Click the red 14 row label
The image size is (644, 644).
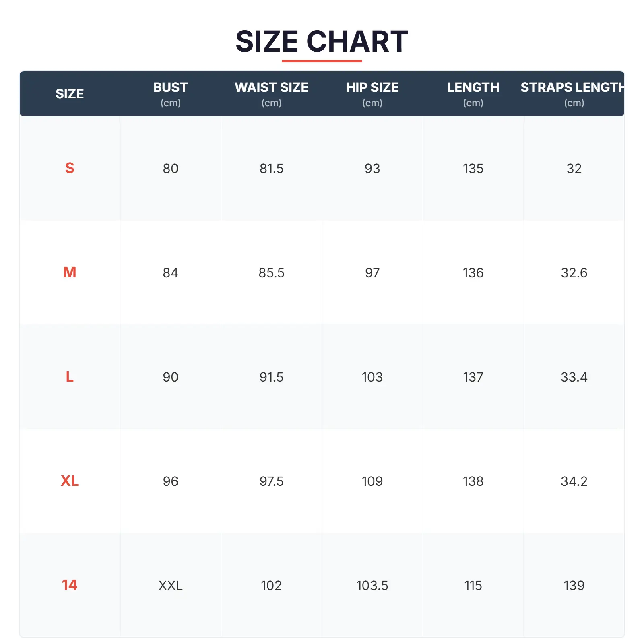point(70,585)
